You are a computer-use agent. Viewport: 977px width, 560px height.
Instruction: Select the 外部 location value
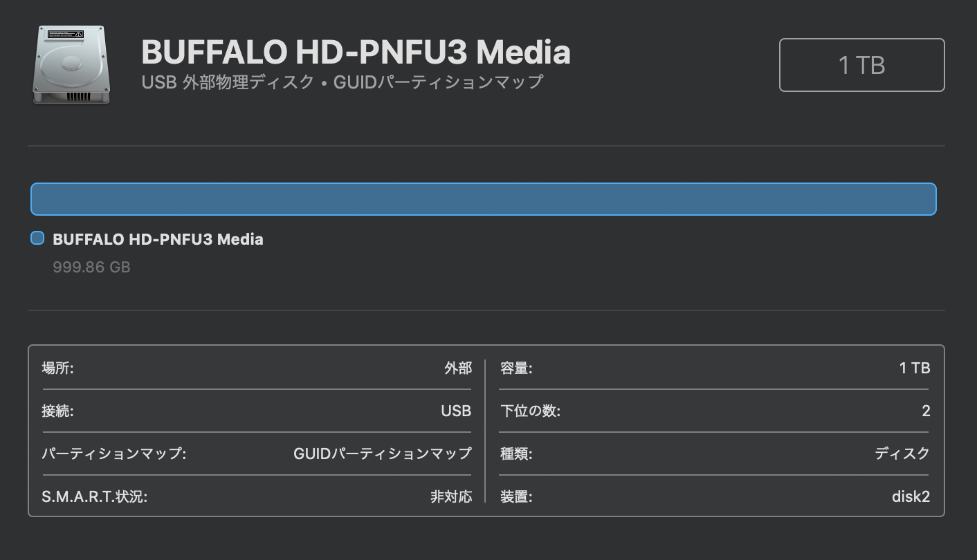pos(457,368)
